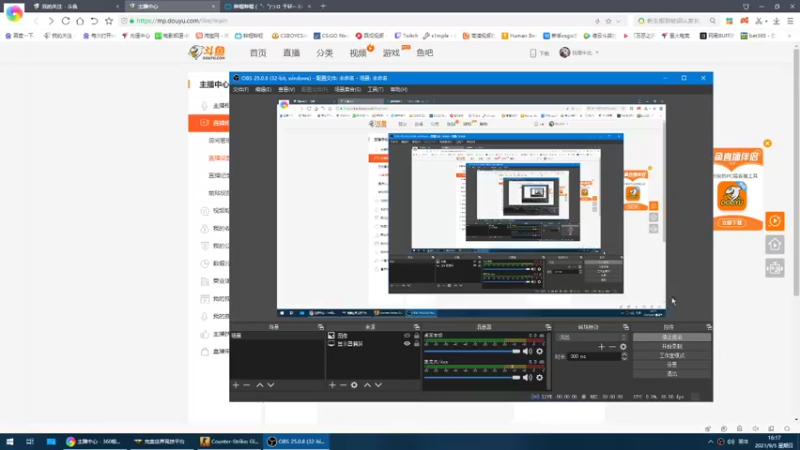Pop out the 混音器 dock panel
The width and height of the screenshot is (800, 450).
click(548, 327)
